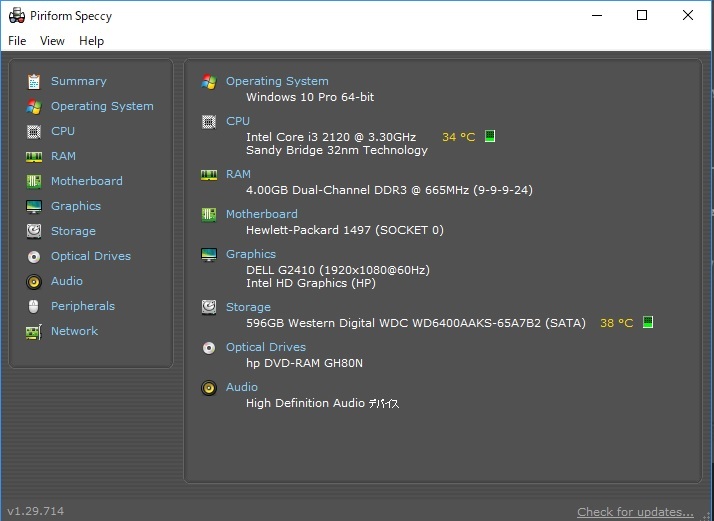
Task: Show Audio details from the sidebar
Action: coord(67,281)
